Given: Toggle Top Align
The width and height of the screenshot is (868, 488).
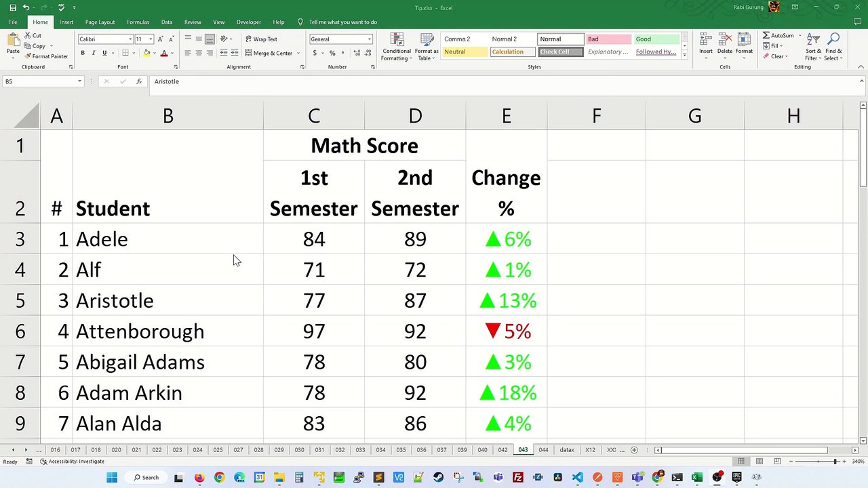Looking at the screenshot, I should point(188,39).
